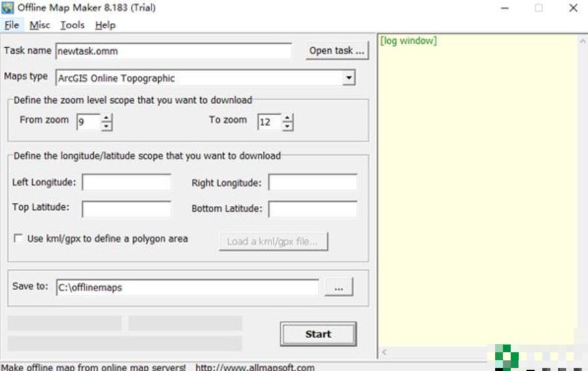Screen dimensions: 588x371
Task: Click the Bottom Latitude field
Action: click(x=313, y=209)
